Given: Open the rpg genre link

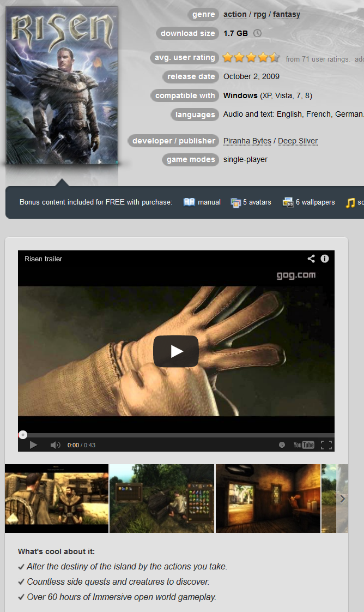Looking at the screenshot, I should pos(259,14).
